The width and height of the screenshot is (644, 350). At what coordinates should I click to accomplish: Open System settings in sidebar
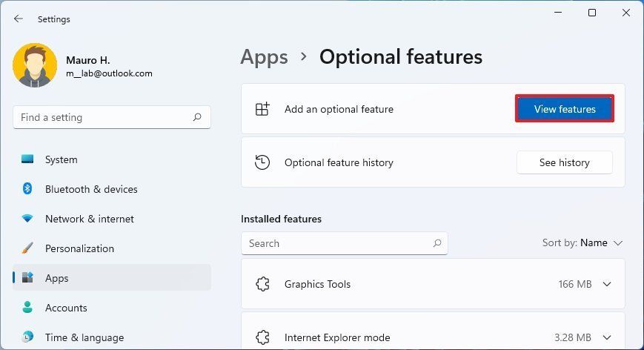pos(61,159)
